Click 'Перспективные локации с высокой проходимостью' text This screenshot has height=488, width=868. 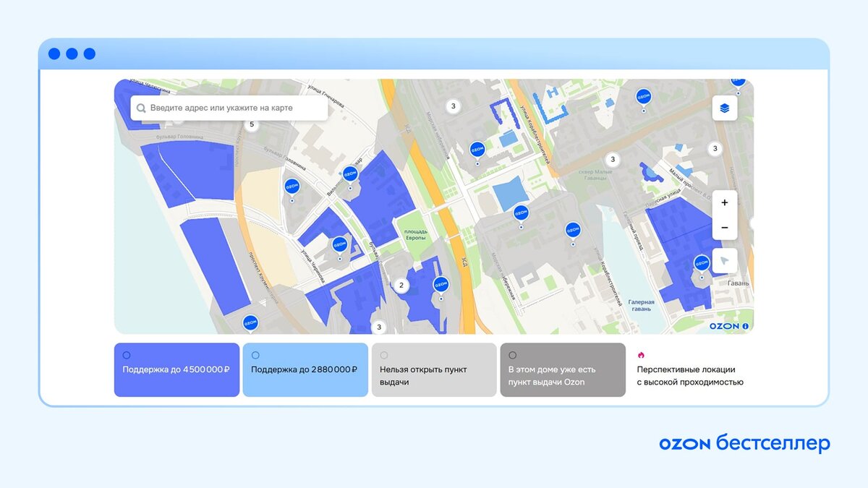[x=690, y=376]
